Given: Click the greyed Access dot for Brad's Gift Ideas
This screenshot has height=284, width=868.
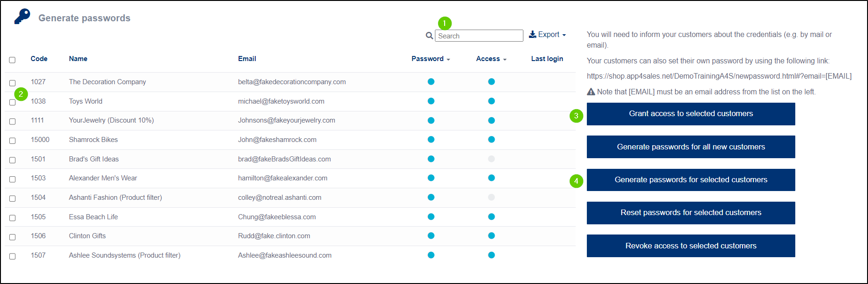Looking at the screenshot, I should (x=491, y=159).
